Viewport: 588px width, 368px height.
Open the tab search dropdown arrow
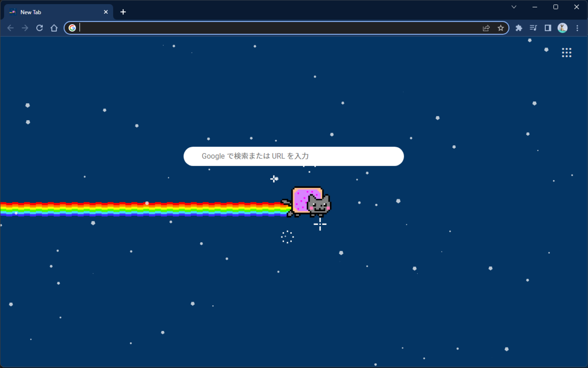point(514,7)
